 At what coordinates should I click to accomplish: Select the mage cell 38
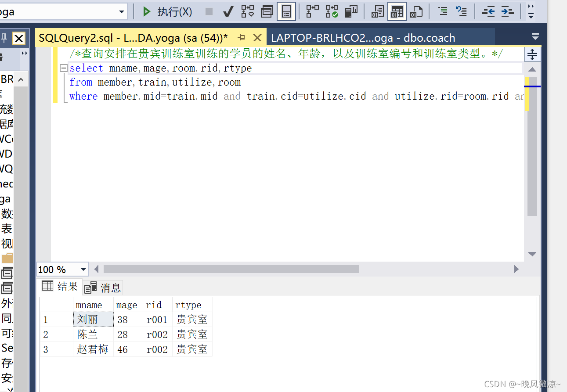coord(128,320)
